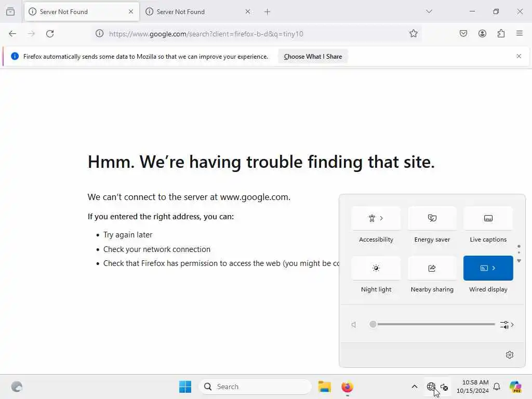
Task: Bookmark this page with the star
Action: point(413,34)
